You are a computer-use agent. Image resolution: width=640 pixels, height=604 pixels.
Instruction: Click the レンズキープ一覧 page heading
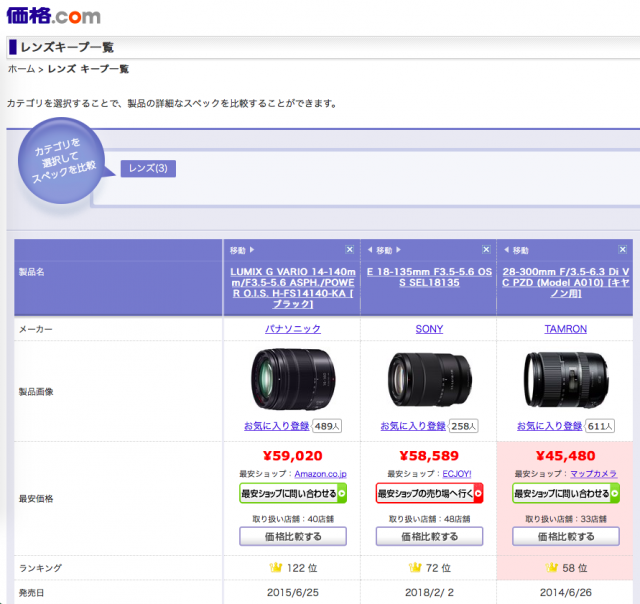pos(67,47)
